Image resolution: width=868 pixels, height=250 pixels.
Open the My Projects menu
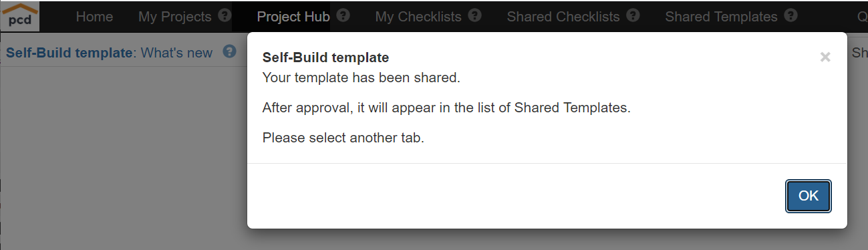(174, 17)
